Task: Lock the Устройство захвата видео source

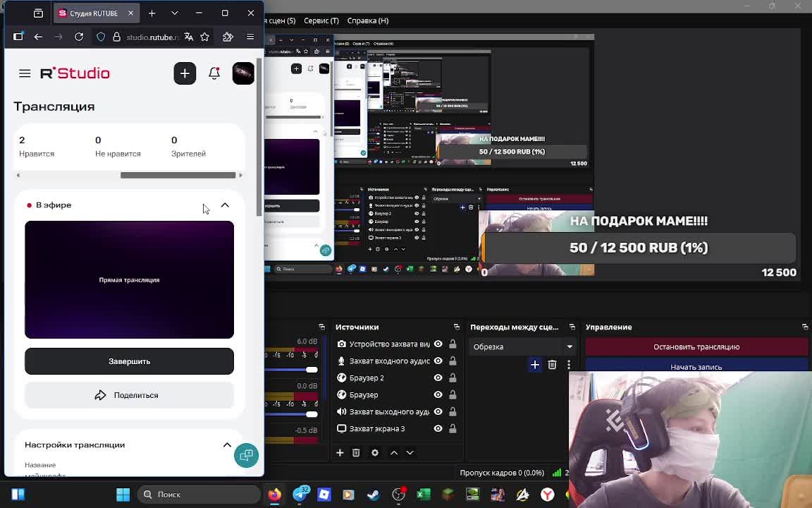Action: click(x=453, y=344)
